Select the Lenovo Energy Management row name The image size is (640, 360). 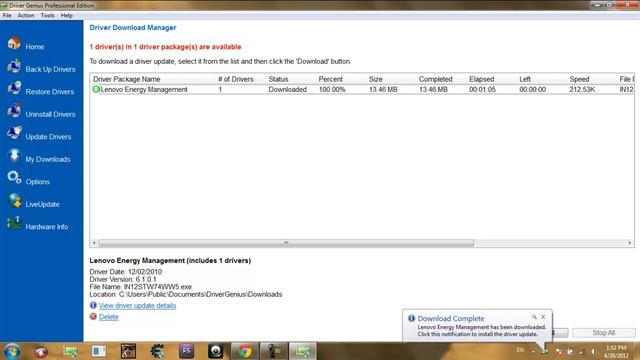(x=144, y=89)
